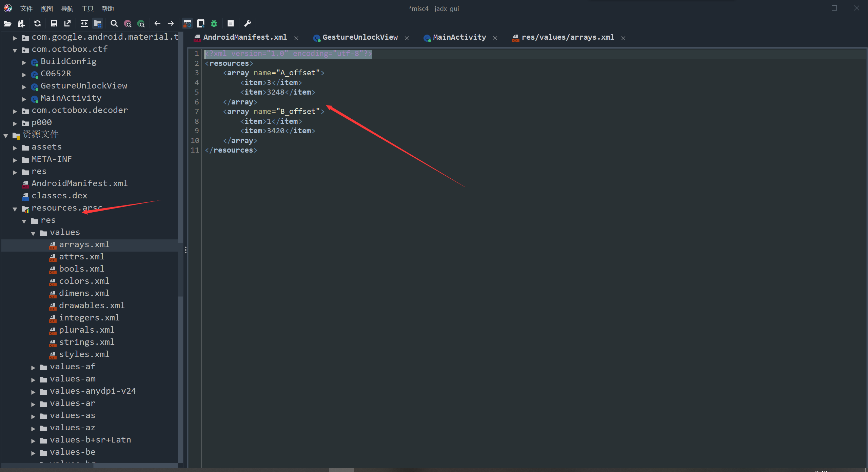Click the Open file toolbar icon
Screen dimensions: 868x472
7,23
